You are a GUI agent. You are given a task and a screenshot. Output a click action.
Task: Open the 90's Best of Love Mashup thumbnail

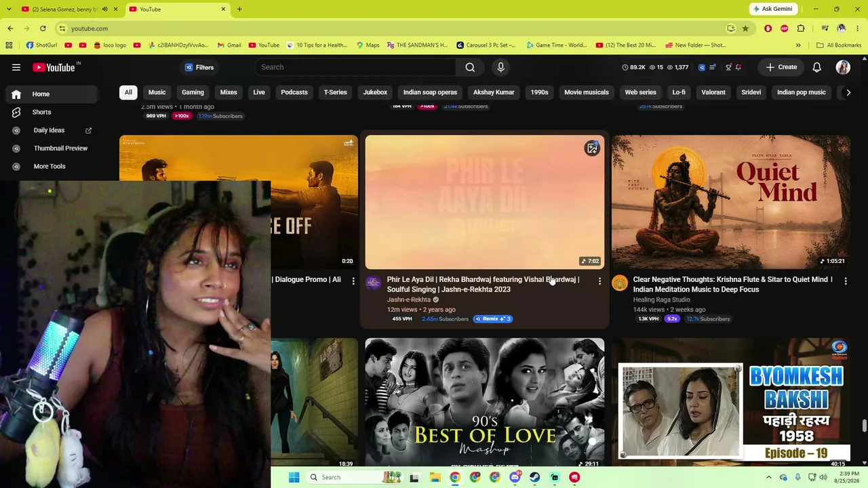484,403
